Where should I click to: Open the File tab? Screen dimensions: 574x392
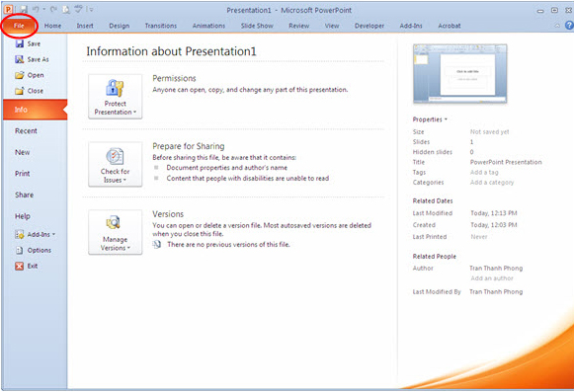(19, 26)
